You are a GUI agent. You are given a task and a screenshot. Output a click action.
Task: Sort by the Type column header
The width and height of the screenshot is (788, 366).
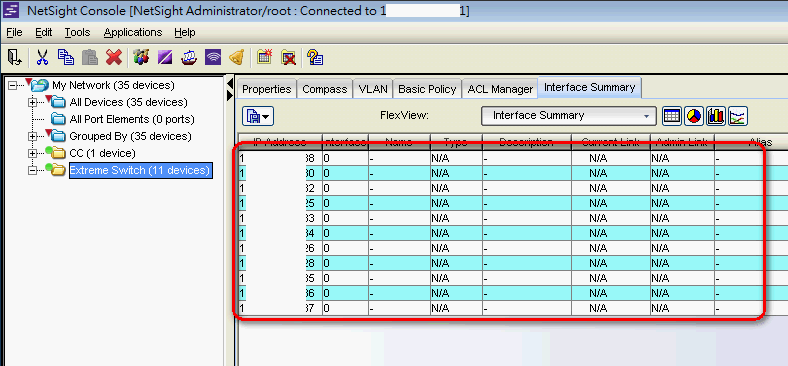tap(456, 142)
